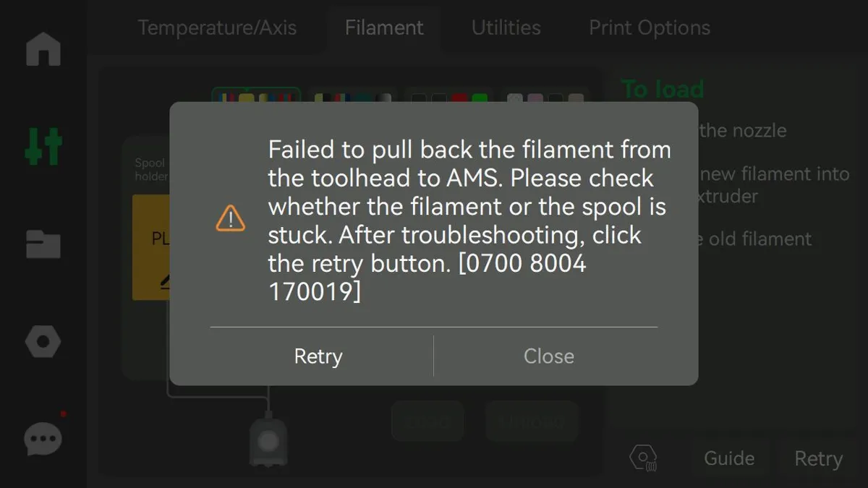Screen dimensions: 868x488
Task: Click Retry in the error dialog
Action: point(318,356)
